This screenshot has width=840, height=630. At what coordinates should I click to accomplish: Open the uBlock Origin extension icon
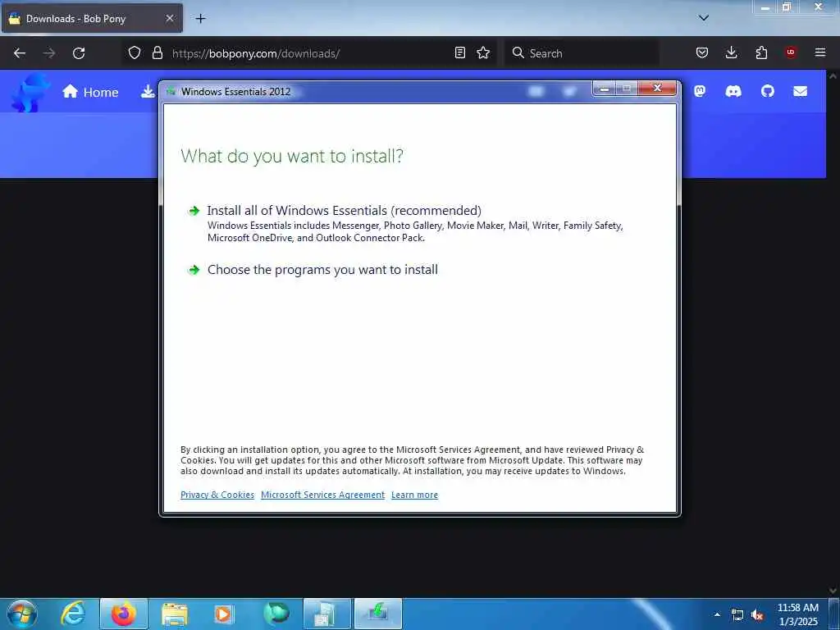coord(791,52)
